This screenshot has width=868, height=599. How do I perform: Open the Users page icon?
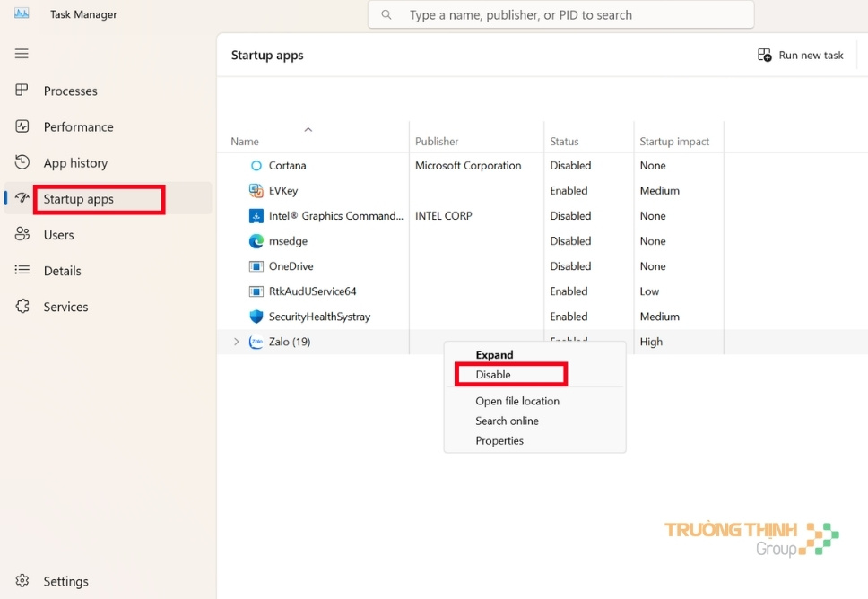23,234
